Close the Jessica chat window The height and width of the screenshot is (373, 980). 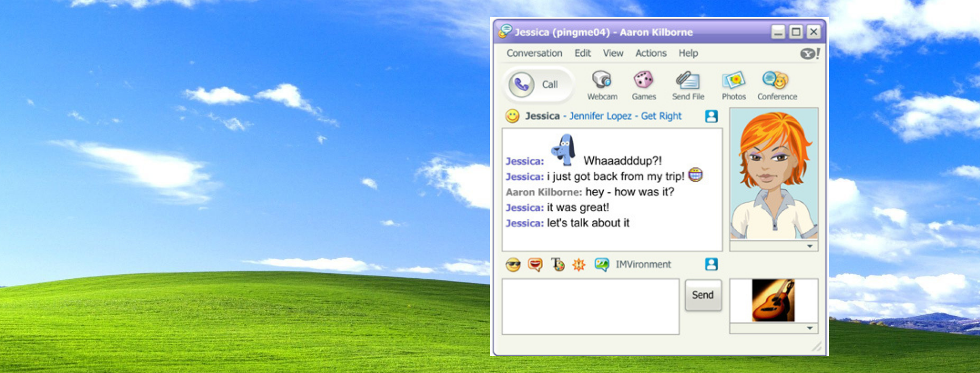pos(814,32)
